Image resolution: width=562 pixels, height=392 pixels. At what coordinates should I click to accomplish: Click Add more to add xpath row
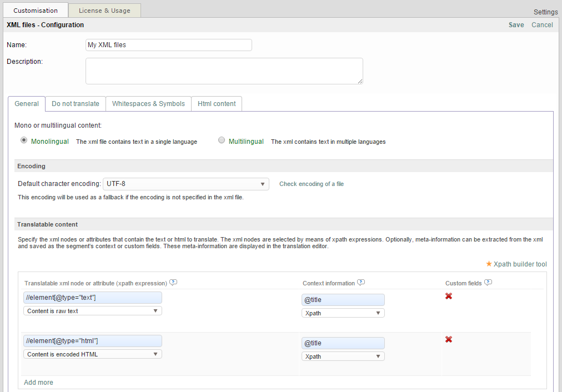click(39, 383)
